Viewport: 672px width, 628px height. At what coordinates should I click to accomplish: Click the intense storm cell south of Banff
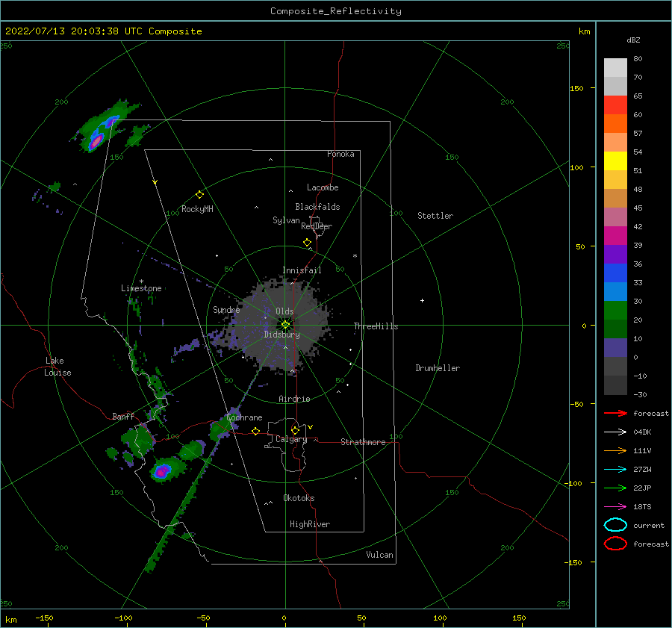click(x=161, y=472)
